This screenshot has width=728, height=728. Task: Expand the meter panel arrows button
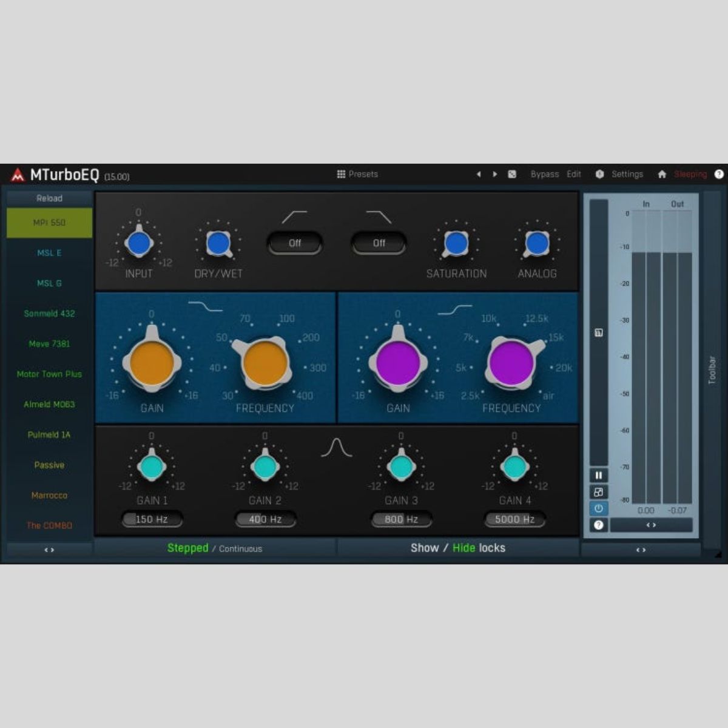[651, 525]
